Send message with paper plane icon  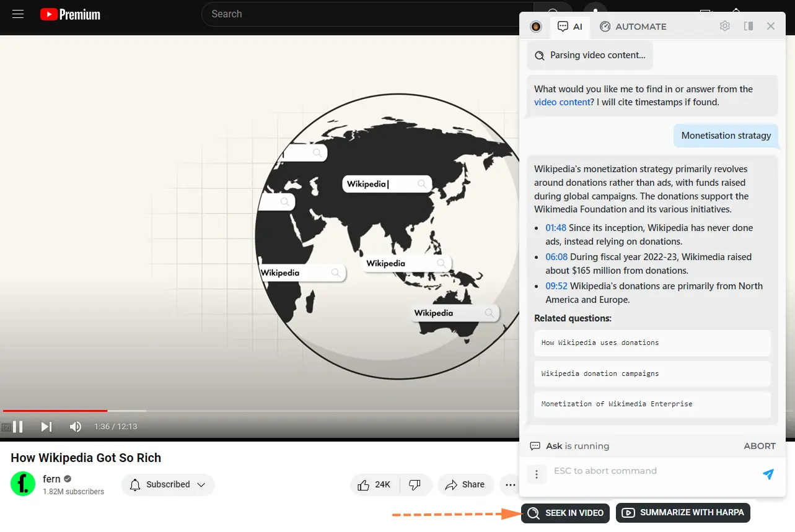coord(768,474)
